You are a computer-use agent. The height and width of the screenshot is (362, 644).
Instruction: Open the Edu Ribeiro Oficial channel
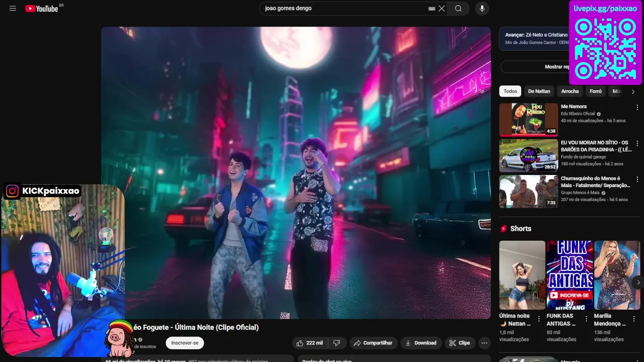pyautogui.click(x=578, y=114)
